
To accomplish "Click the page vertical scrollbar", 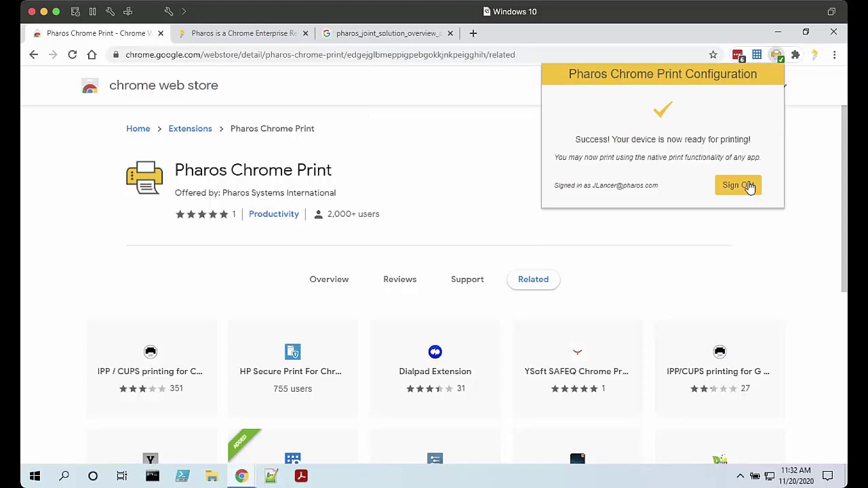I will pos(844,200).
